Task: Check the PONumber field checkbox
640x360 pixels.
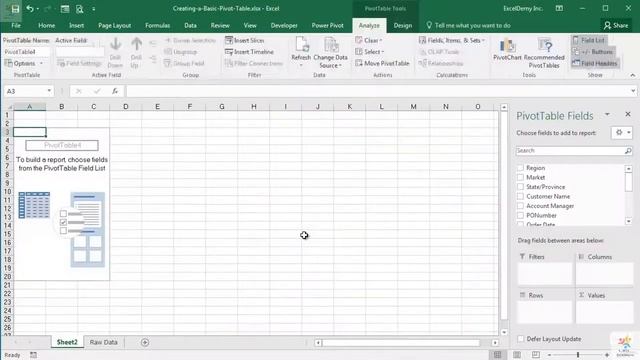Action: (x=520, y=215)
